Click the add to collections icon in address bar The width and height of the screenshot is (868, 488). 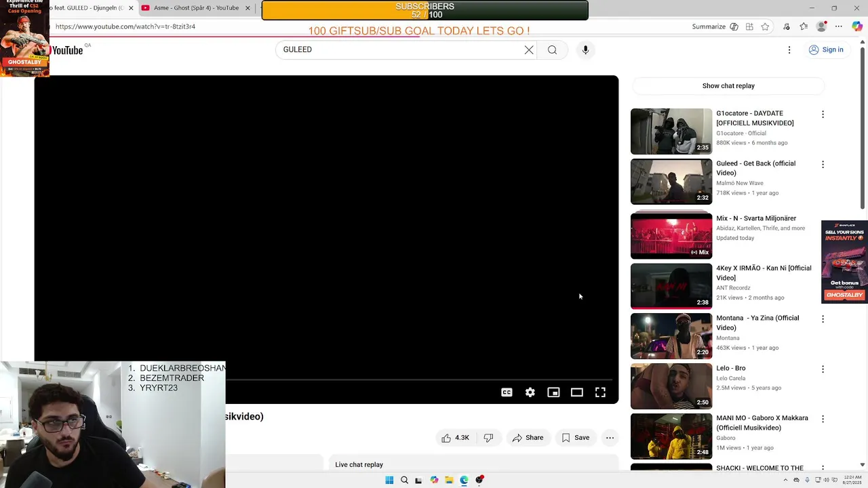[749, 26]
